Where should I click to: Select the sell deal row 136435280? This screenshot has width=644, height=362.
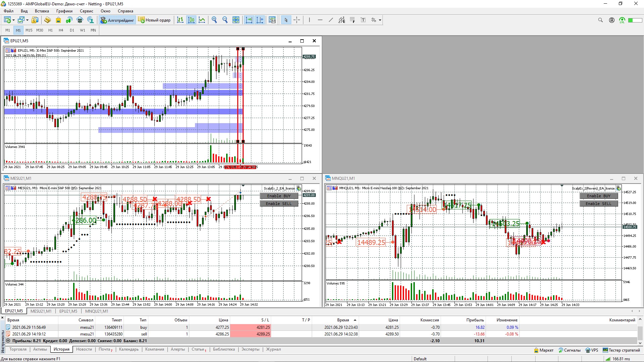point(321,334)
